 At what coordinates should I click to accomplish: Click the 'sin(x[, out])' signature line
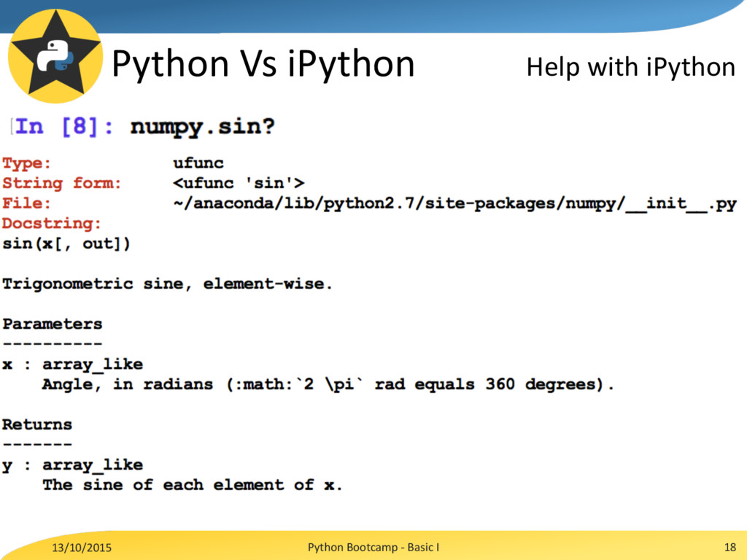click(x=66, y=244)
